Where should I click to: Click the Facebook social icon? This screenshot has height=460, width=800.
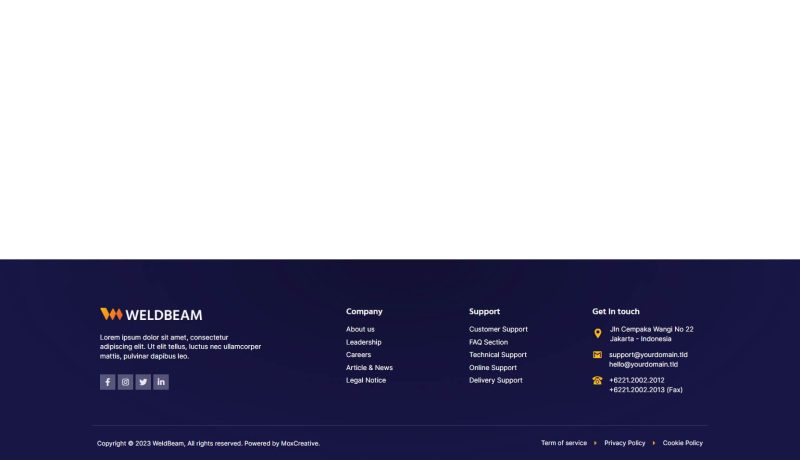107,382
